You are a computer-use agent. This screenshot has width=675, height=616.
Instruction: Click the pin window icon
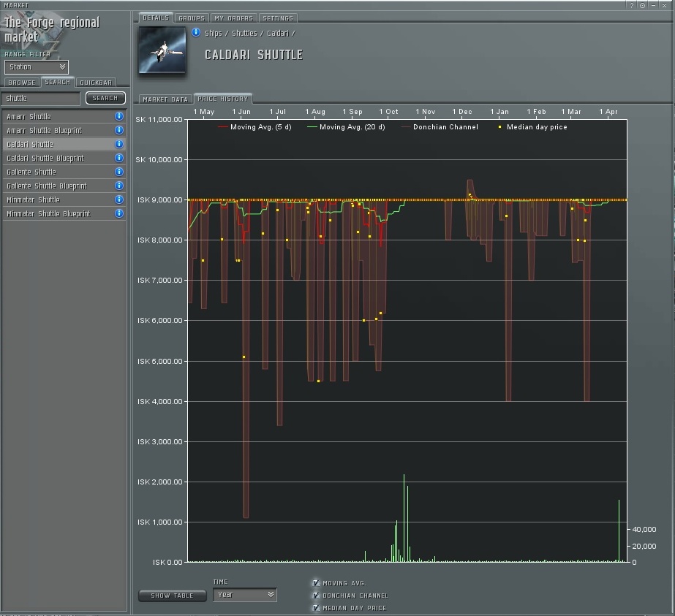tap(642, 5)
